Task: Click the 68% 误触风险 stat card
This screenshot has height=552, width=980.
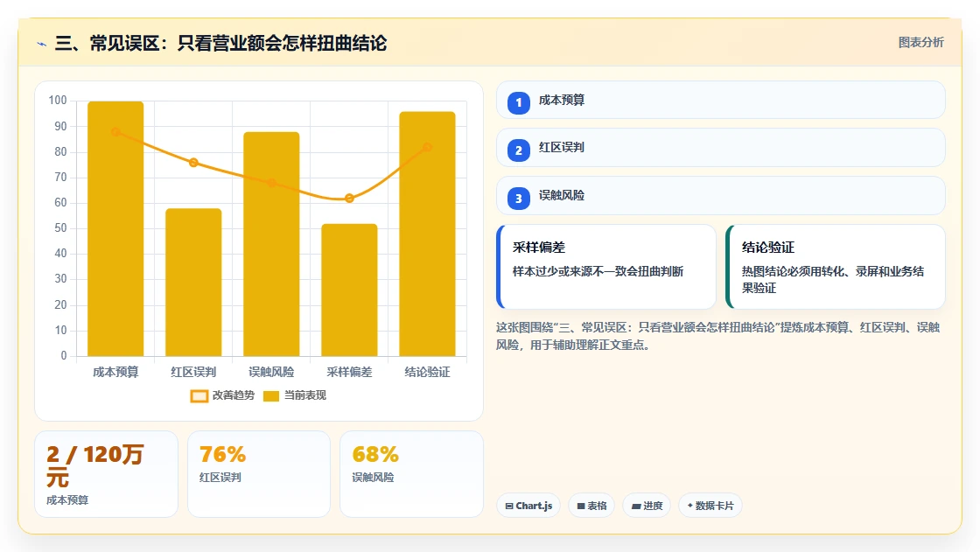Action: [411, 474]
